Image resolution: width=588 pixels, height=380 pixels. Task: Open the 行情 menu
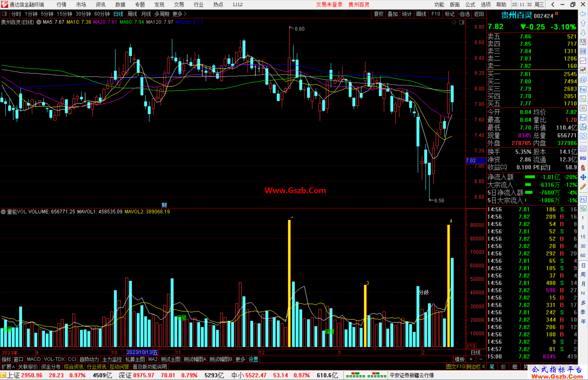click(62, 5)
